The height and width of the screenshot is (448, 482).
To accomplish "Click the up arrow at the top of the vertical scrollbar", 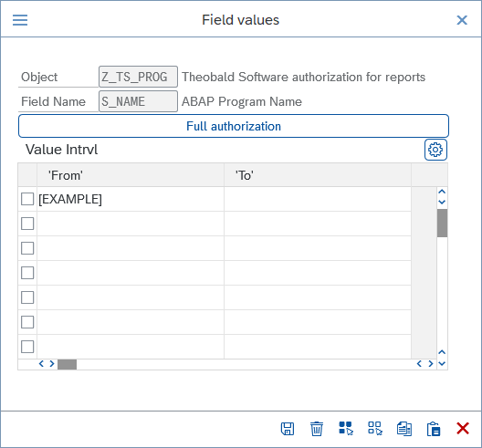I will tap(442, 192).
